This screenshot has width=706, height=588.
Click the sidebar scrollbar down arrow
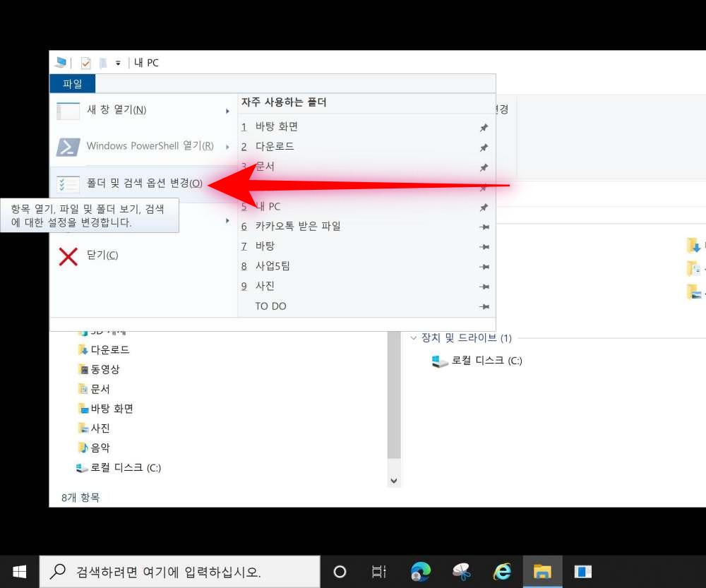pyautogui.click(x=393, y=480)
